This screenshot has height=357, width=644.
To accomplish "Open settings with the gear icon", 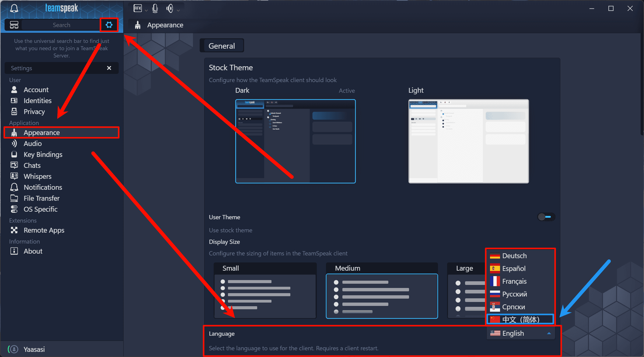I will (109, 25).
